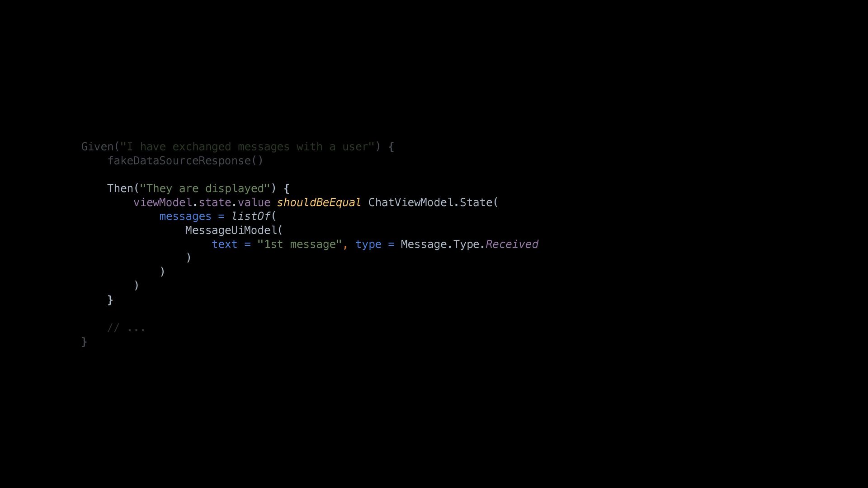Click the shouldBeEqual infix function

tap(319, 202)
